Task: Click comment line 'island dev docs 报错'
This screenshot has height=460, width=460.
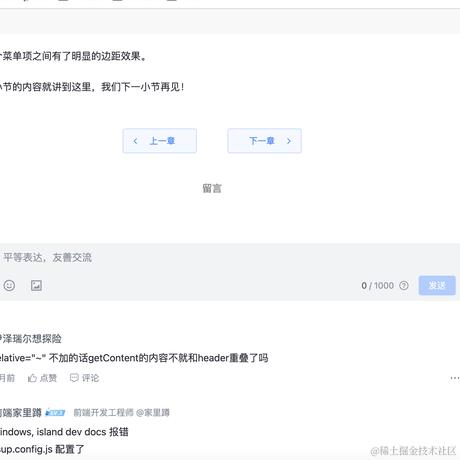Action: [x=64, y=432]
